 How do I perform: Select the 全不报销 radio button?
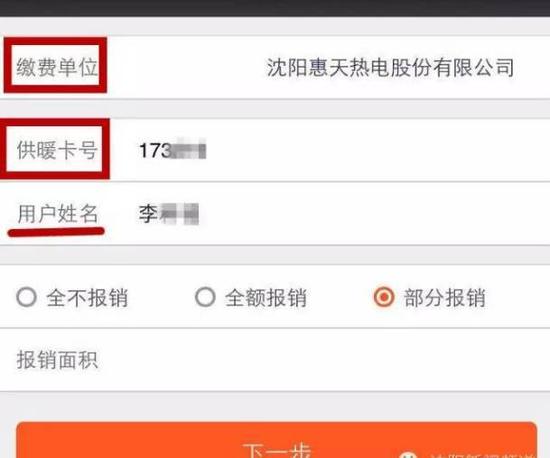click(x=26, y=297)
